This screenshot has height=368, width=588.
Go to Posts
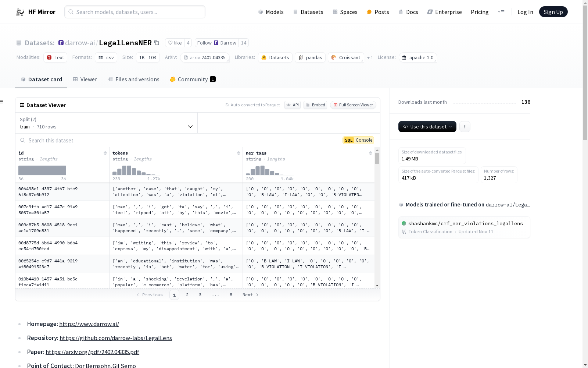(x=378, y=12)
